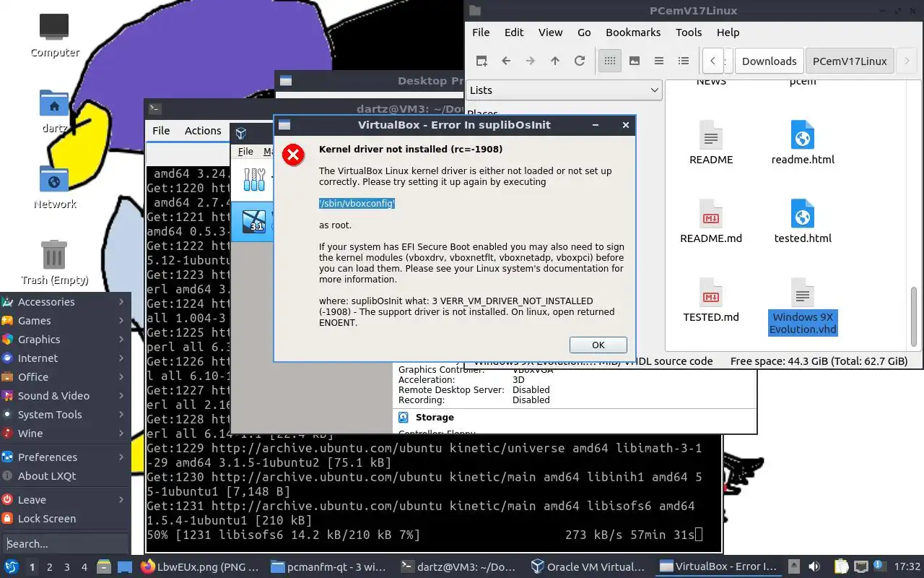
Task: Go up to parent folder in file manager
Action: click(x=555, y=61)
